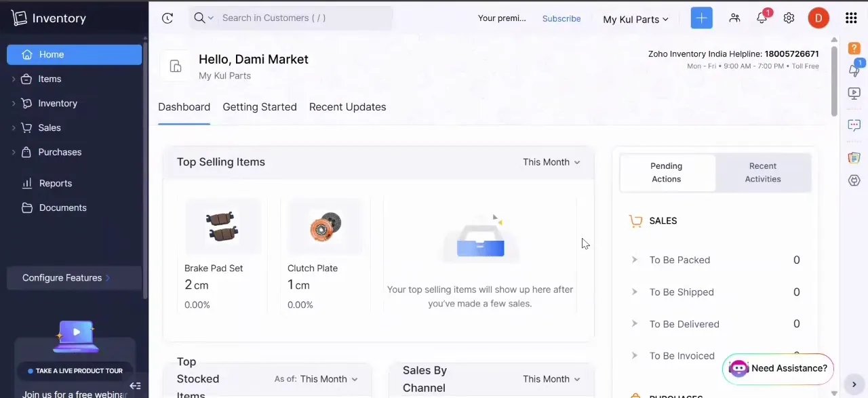Expand the To Be Shipped row
The width and height of the screenshot is (868, 398).
pyautogui.click(x=635, y=292)
